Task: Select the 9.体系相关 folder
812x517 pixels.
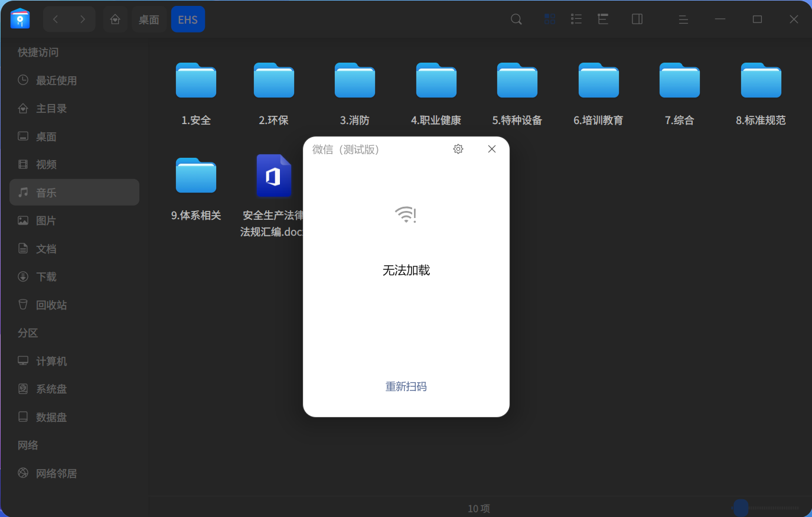Action: [x=196, y=189]
